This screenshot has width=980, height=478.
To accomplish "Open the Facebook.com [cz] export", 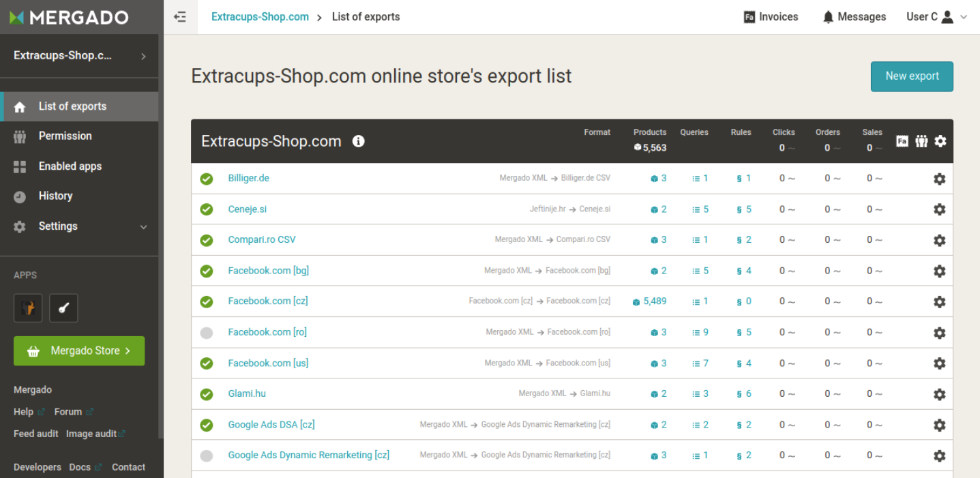I will [x=268, y=301].
